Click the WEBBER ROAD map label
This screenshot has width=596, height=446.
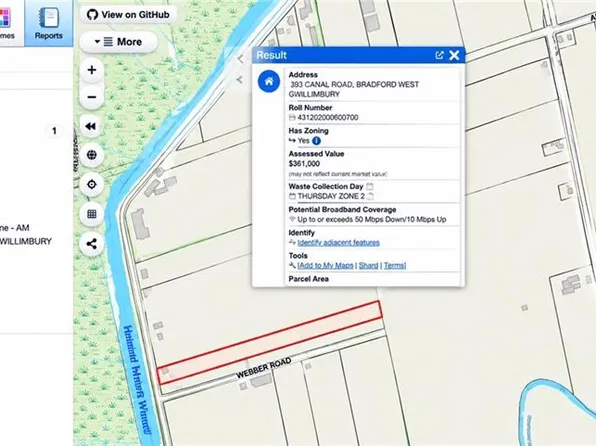tap(263, 368)
